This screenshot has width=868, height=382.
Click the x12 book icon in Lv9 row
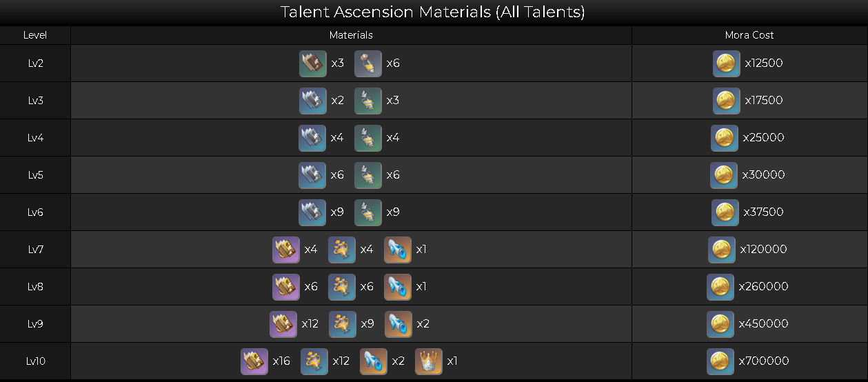(x=283, y=324)
